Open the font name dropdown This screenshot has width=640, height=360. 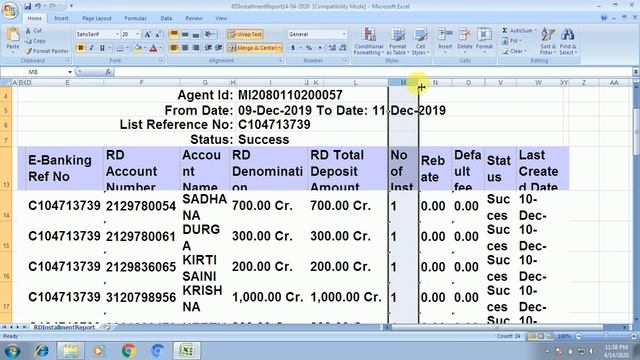[x=117, y=34]
